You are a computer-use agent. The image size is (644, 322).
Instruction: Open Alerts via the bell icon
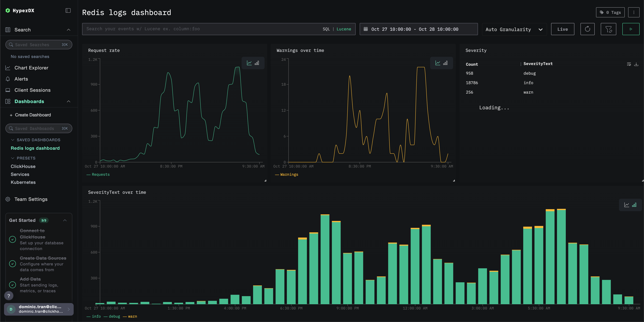click(8, 79)
